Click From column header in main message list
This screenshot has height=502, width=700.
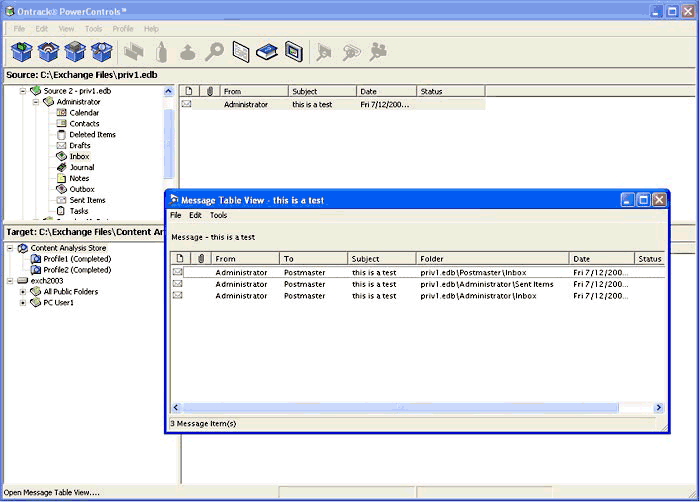click(x=254, y=91)
